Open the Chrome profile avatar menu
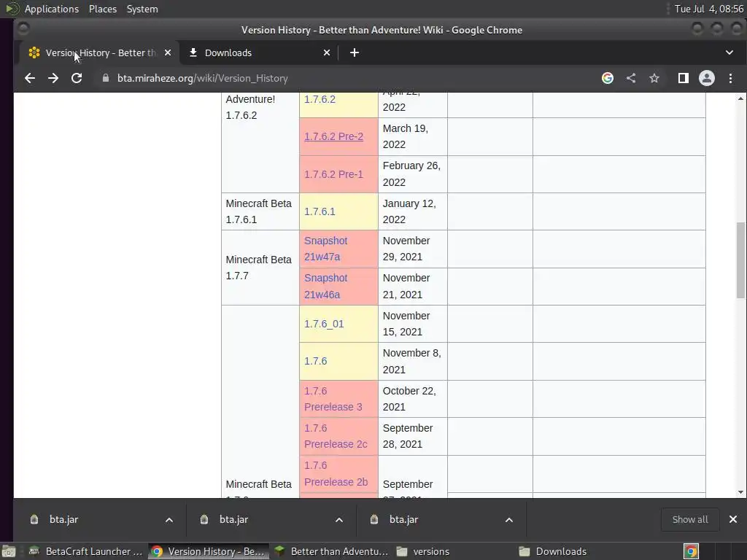747x560 pixels. (x=706, y=78)
